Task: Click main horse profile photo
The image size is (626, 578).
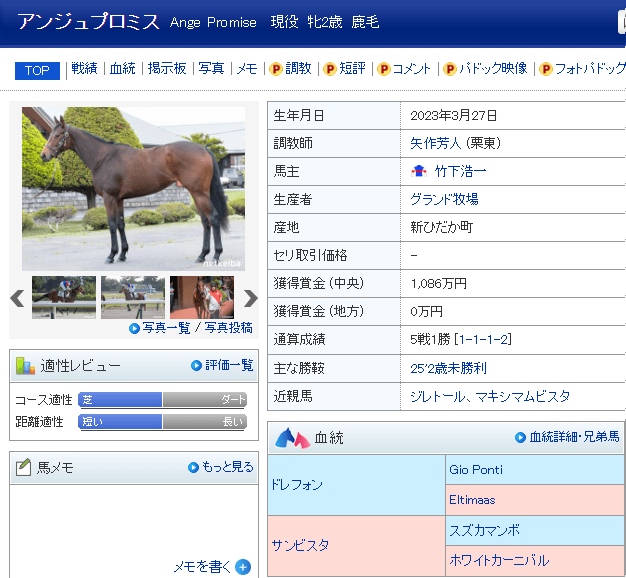Action: [x=133, y=189]
